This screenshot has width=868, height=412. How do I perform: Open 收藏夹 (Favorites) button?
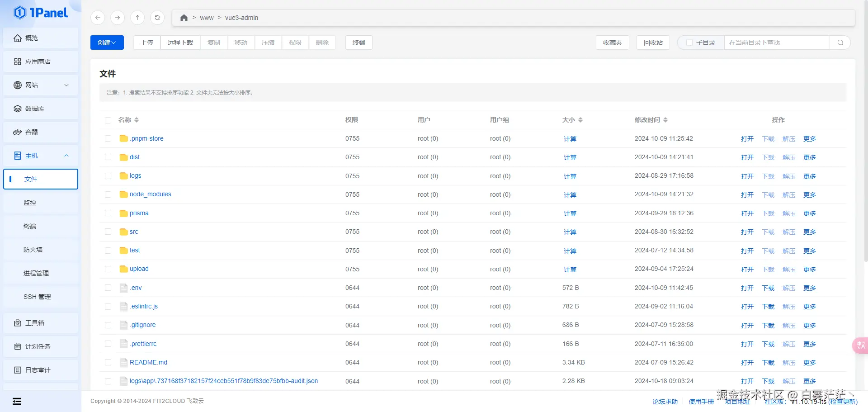(x=613, y=43)
